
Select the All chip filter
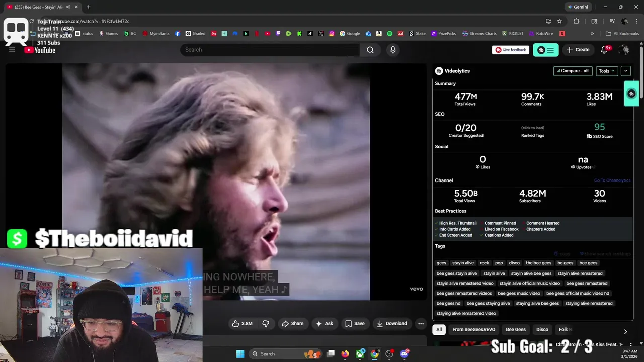(439, 330)
